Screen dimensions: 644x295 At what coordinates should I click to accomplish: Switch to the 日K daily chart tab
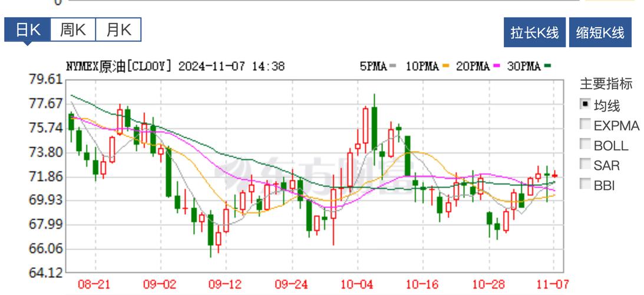28,30
